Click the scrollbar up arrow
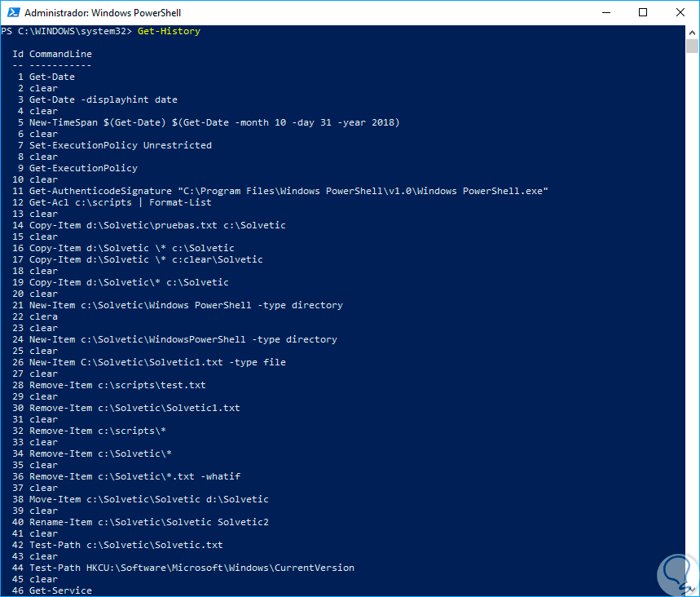The height and width of the screenshot is (597, 700). [692, 32]
